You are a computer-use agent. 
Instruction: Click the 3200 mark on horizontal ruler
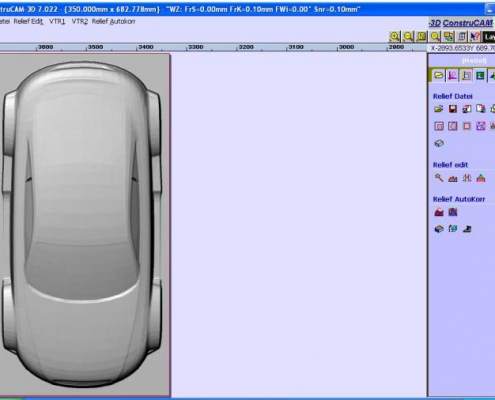pos(246,47)
